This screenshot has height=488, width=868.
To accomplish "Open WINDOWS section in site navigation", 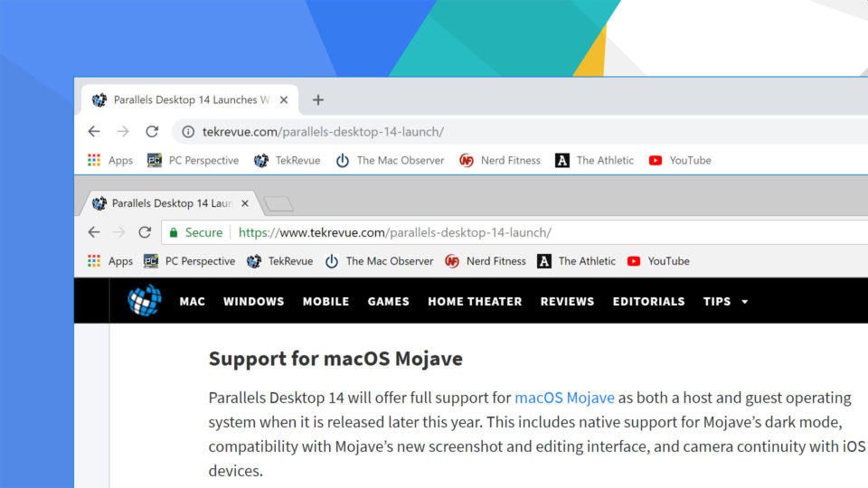I will tap(253, 302).
